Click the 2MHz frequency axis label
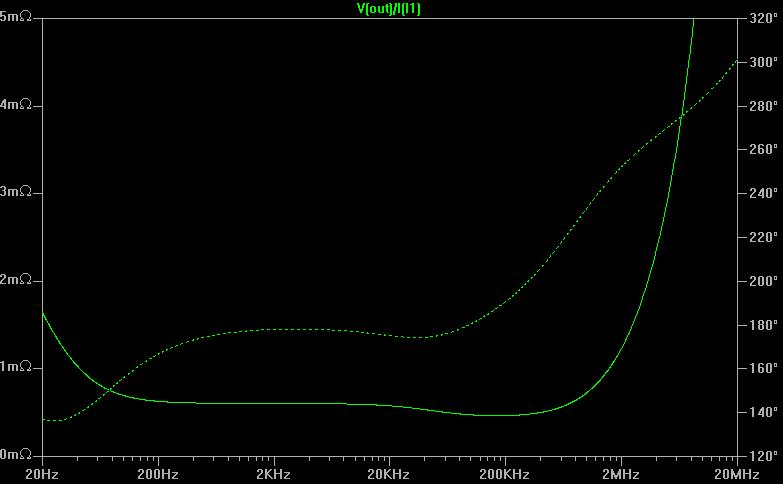783x484 pixels. point(621,474)
